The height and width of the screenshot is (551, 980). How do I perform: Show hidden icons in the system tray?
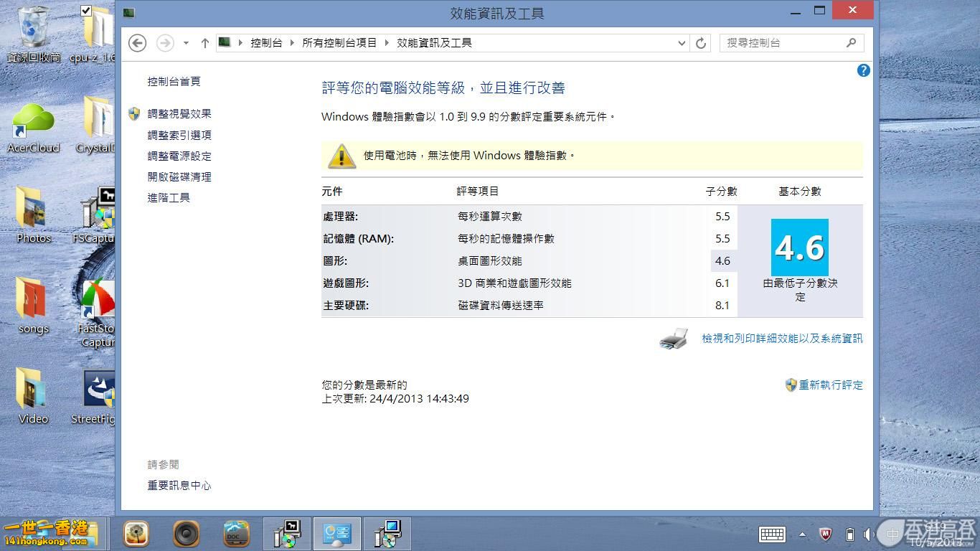(x=803, y=534)
